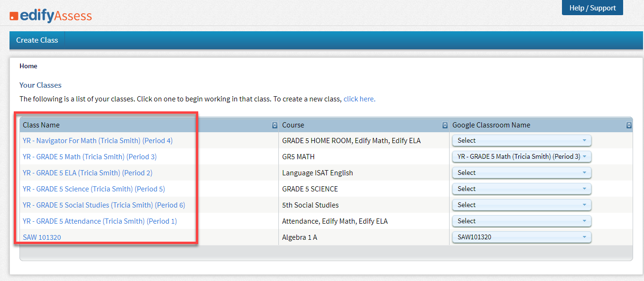Sort by Course column icon

click(445, 125)
